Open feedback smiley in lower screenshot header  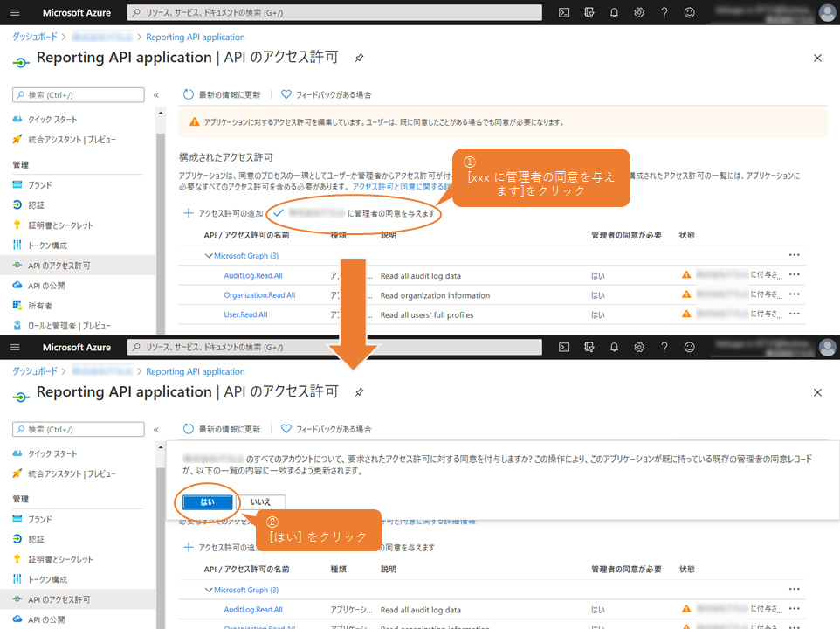click(690, 347)
